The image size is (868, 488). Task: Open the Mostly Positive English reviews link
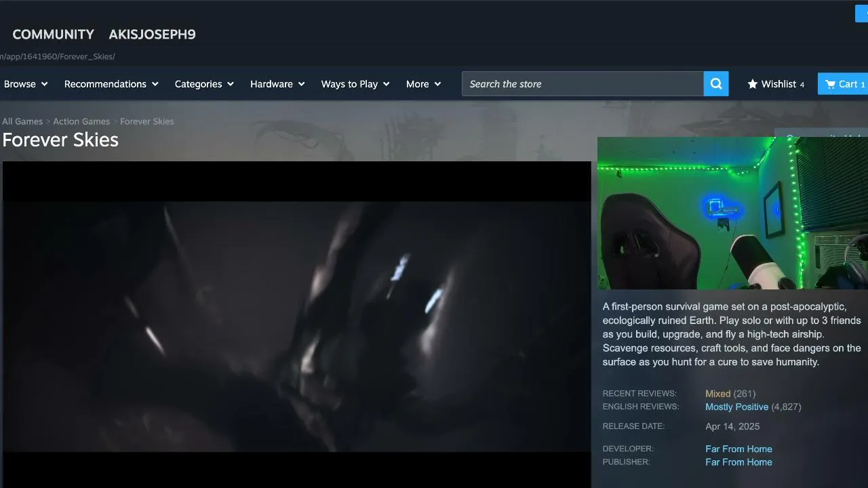(737, 407)
